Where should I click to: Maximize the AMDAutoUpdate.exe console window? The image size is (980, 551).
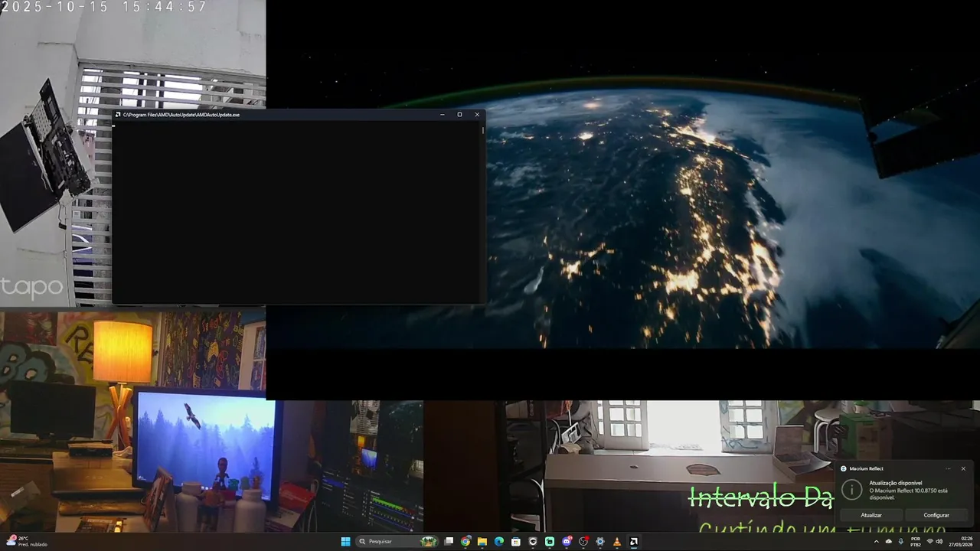pos(459,115)
